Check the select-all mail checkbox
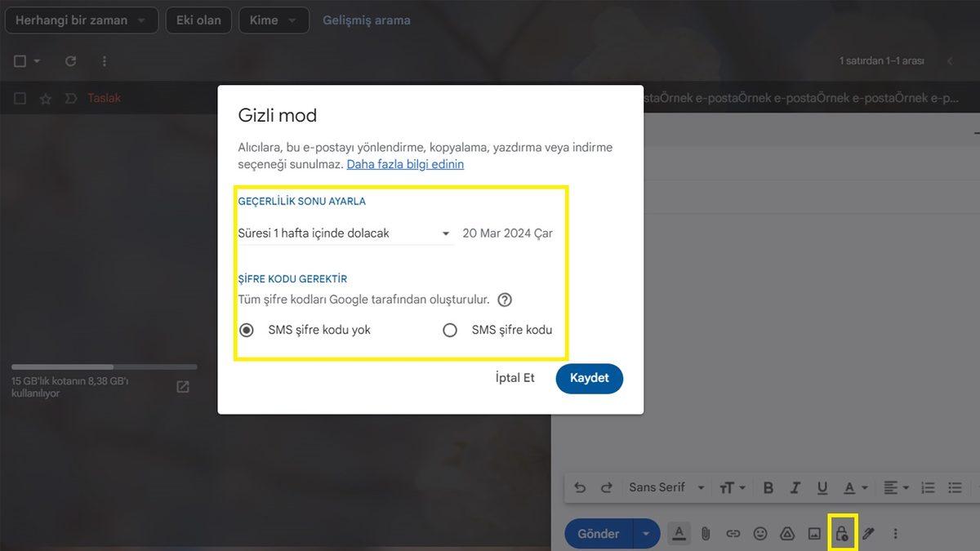Viewport: 980px width, 551px height. coord(17,60)
